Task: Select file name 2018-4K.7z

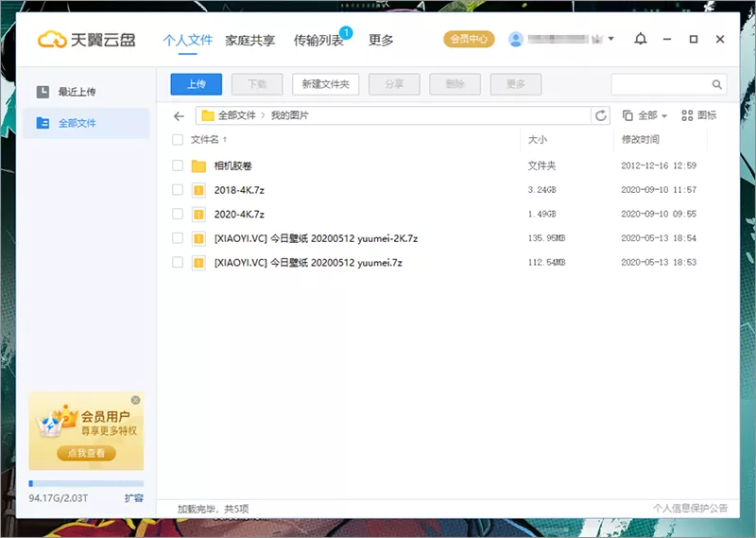Action: click(x=239, y=190)
